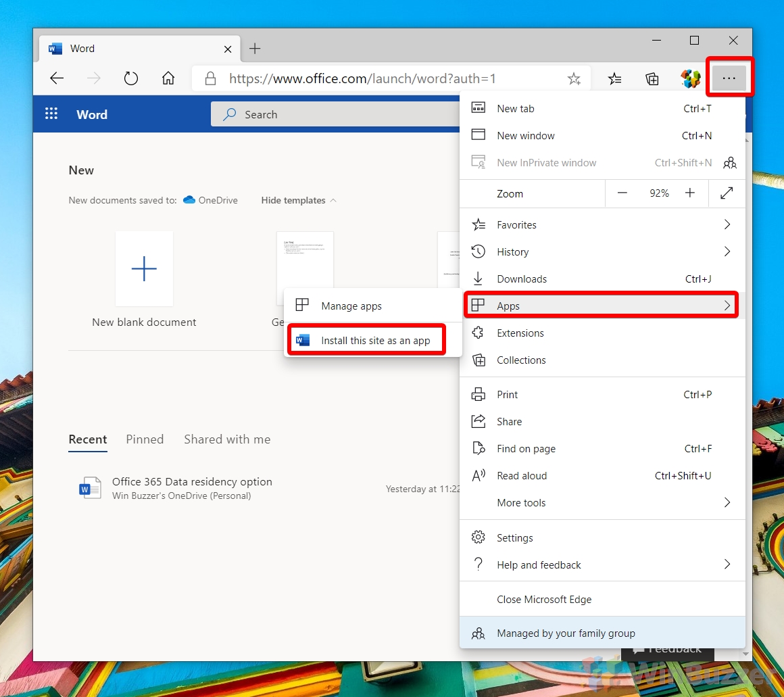Click the Home icon in the browser toolbar
This screenshot has width=784, height=697.
(x=168, y=78)
